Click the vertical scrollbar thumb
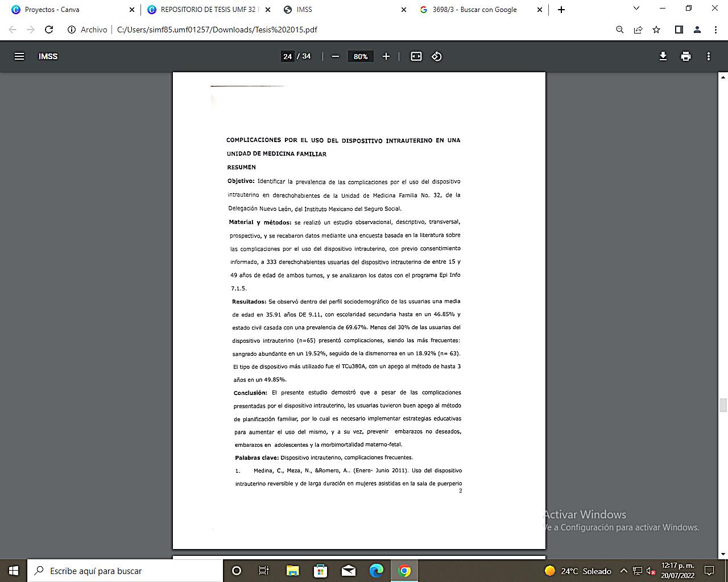728x582 pixels. tap(723, 405)
